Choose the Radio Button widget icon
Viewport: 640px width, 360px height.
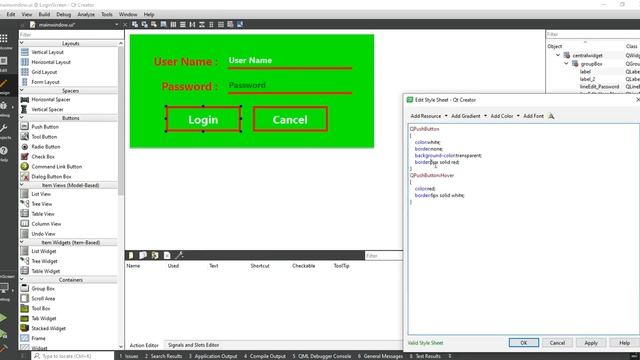click(x=24, y=147)
